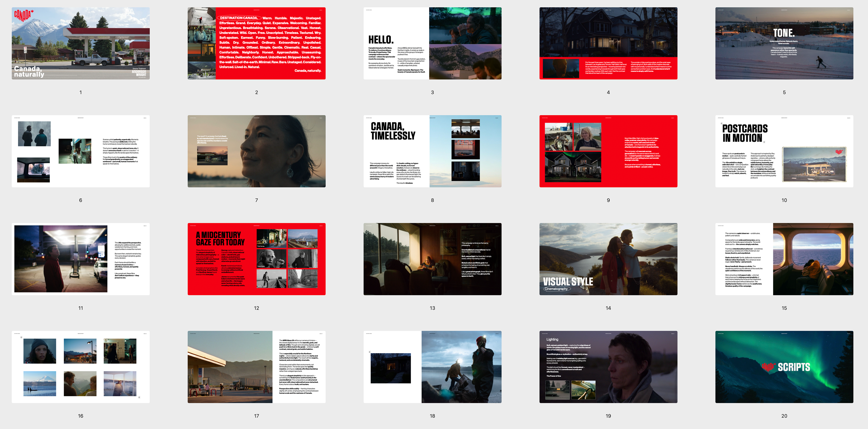Select slide 13 dark diner interior

pyautogui.click(x=432, y=259)
